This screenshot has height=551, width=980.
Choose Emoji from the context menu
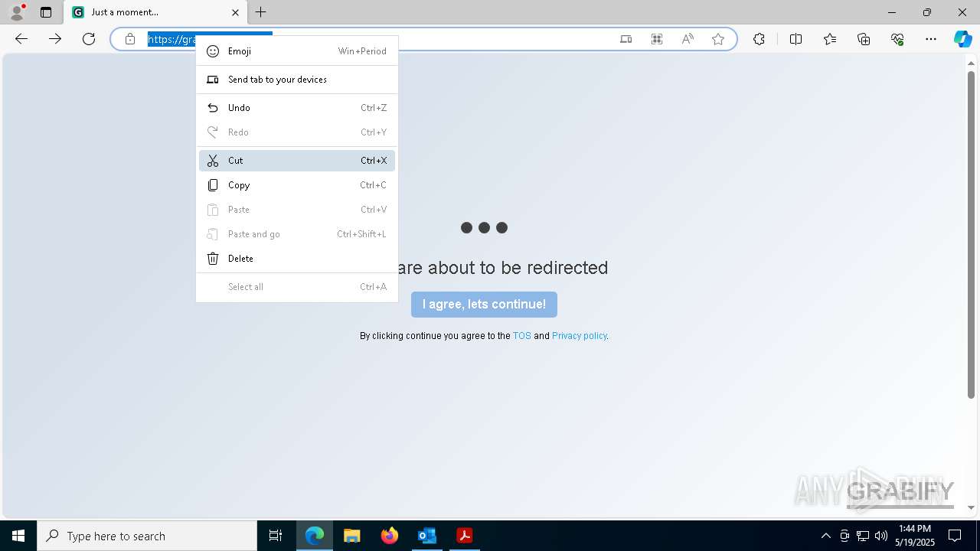point(297,51)
